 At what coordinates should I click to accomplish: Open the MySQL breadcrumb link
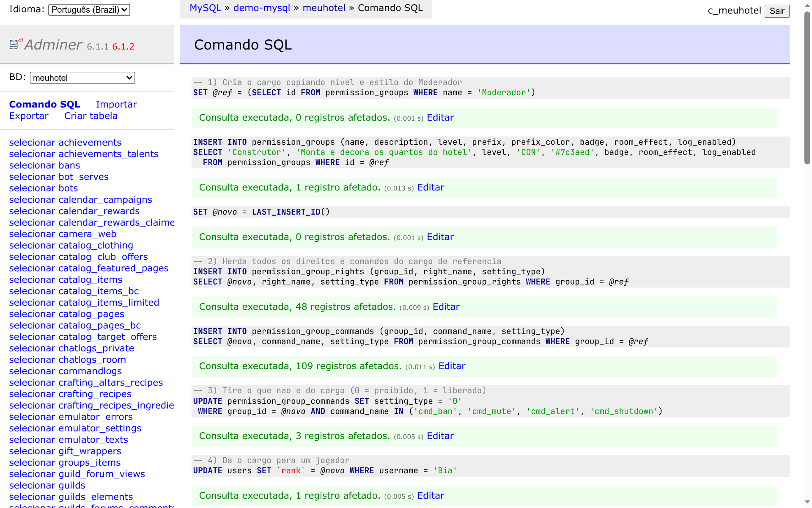pos(205,8)
